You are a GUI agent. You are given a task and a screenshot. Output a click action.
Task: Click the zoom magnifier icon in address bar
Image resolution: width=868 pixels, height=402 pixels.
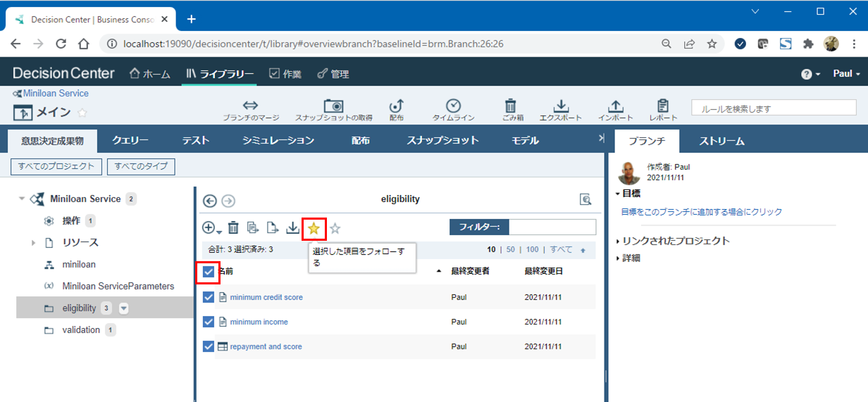(x=666, y=44)
